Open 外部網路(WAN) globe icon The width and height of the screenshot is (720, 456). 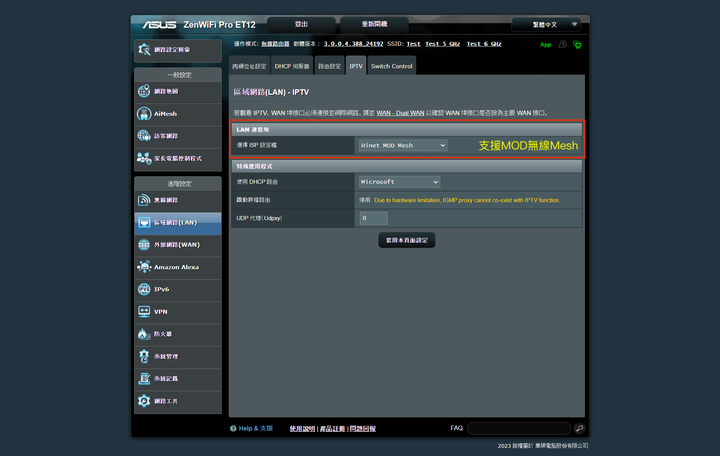coord(144,245)
